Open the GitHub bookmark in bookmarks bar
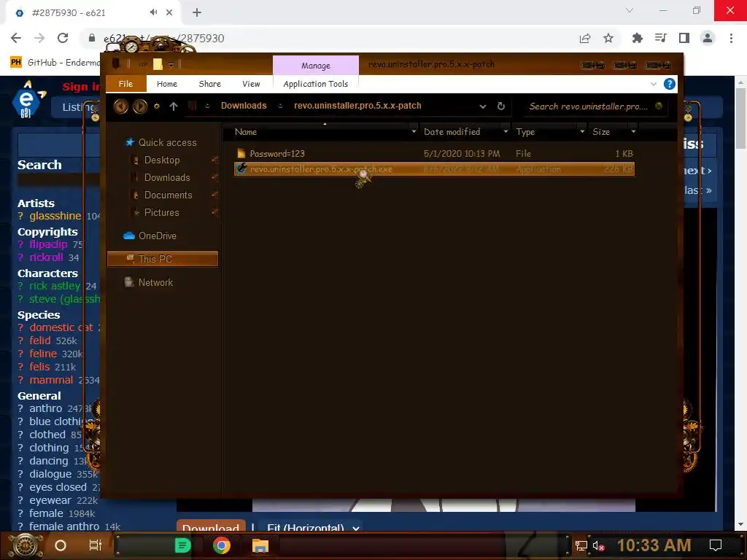 tap(55, 63)
